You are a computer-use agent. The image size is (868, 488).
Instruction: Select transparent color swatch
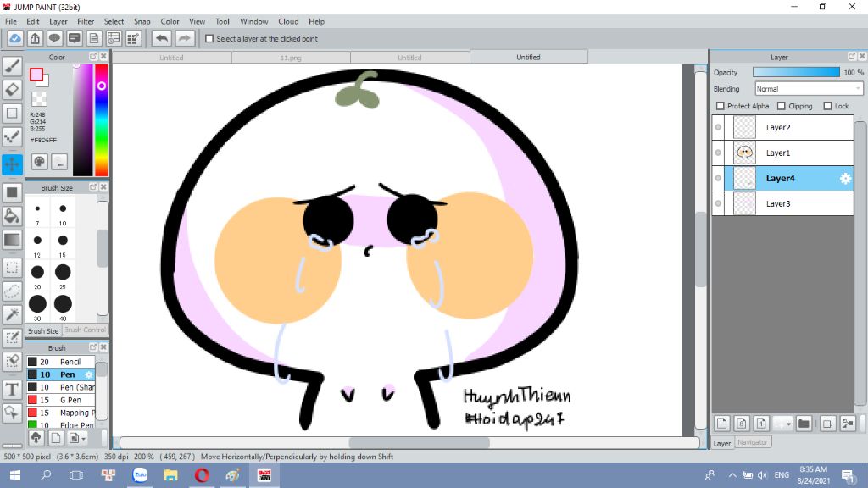coord(39,99)
